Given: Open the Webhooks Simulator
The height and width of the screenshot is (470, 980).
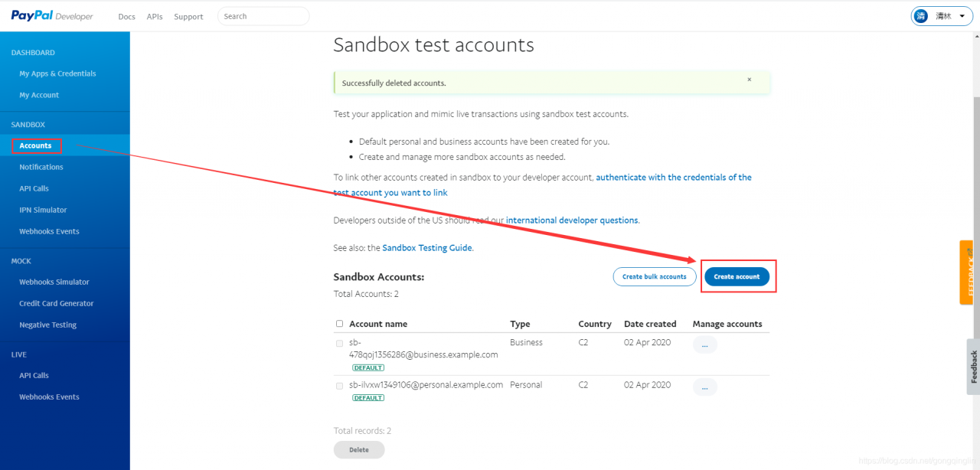Looking at the screenshot, I should tap(54, 282).
